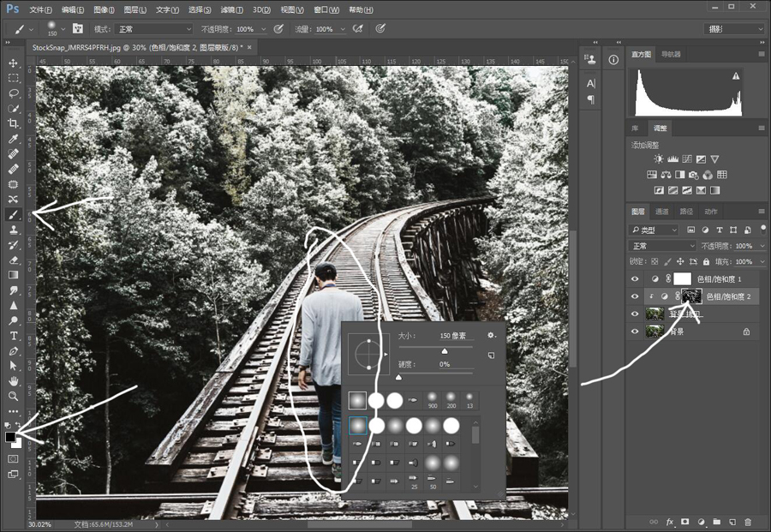Select the Eyedropper tool
Viewport: 771px width, 532px height.
(x=13, y=139)
